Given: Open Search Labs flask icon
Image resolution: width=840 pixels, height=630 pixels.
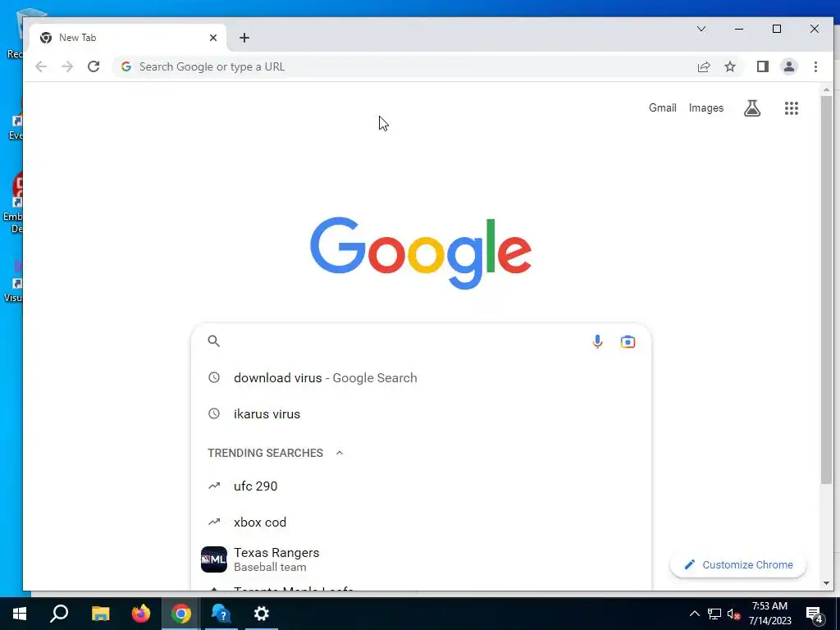Looking at the screenshot, I should pyautogui.click(x=752, y=108).
